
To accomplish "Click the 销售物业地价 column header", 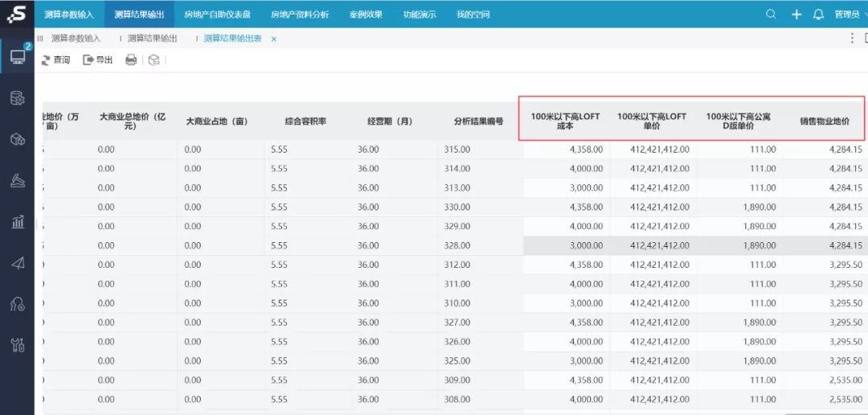I will (825, 121).
